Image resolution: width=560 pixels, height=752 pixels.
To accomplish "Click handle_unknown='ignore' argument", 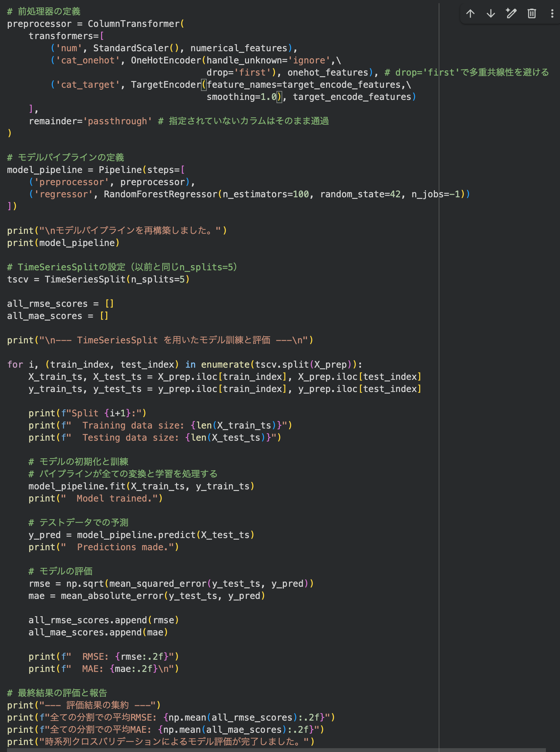I will [268, 61].
